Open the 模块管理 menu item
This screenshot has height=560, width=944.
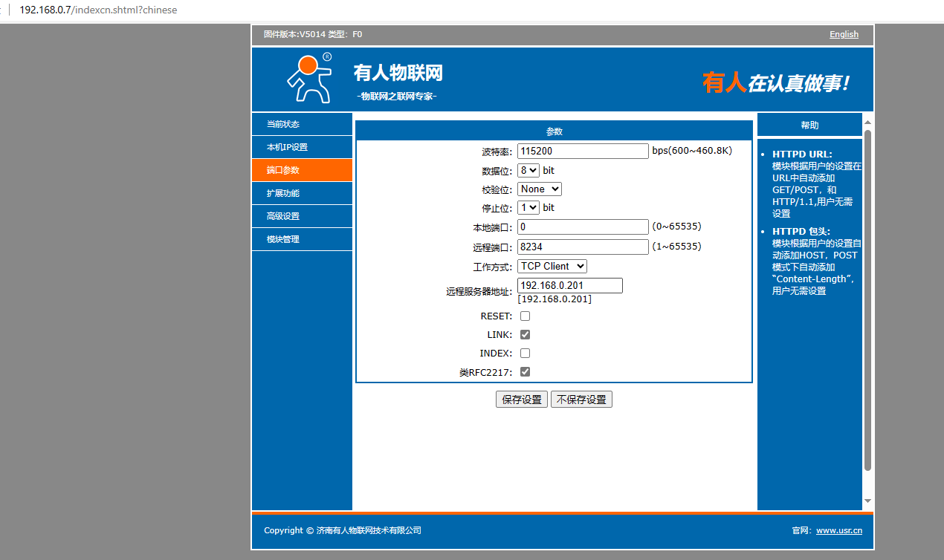click(x=302, y=239)
